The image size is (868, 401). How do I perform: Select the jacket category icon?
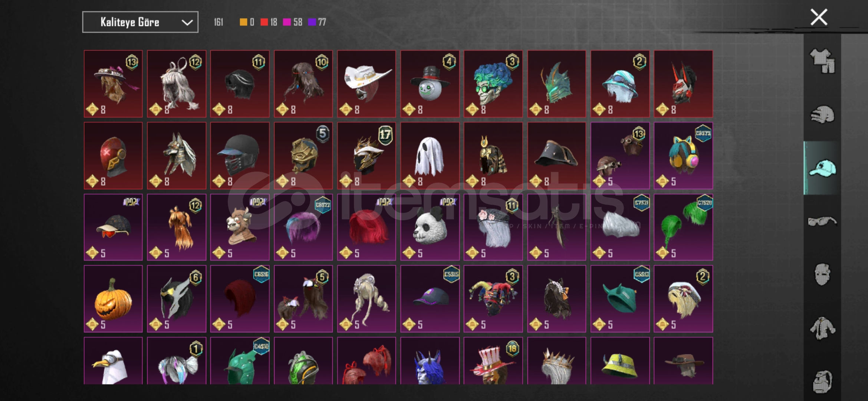(x=822, y=328)
